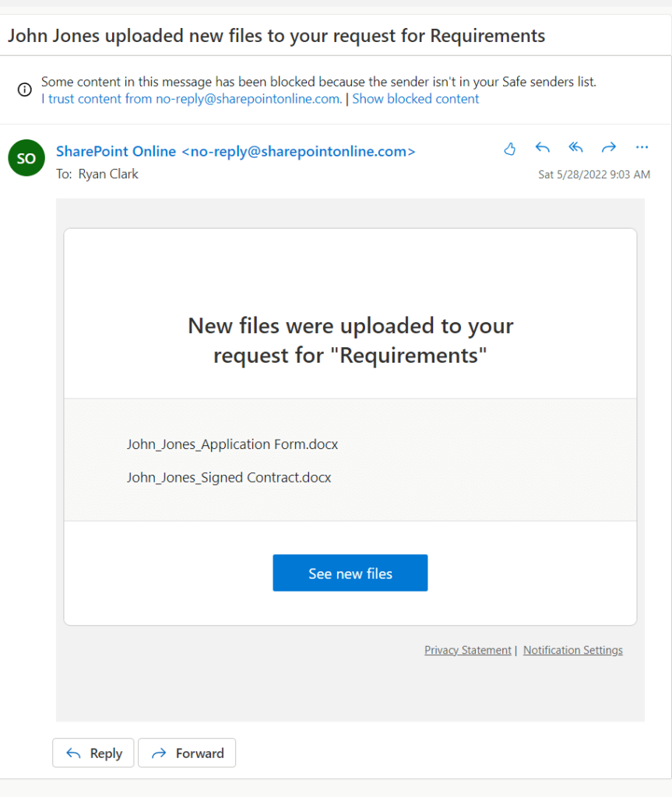Click the date Sat 5/28/2022 9:03 AM

(x=594, y=174)
